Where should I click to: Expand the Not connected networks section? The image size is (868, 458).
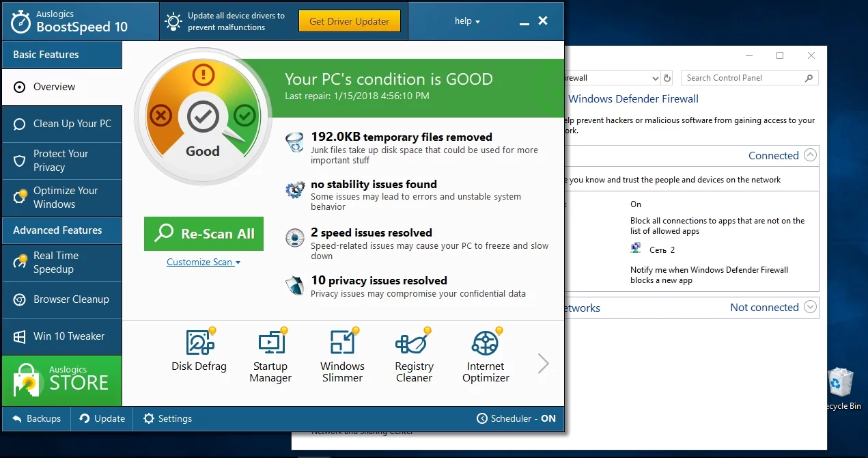(x=810, y=307)
